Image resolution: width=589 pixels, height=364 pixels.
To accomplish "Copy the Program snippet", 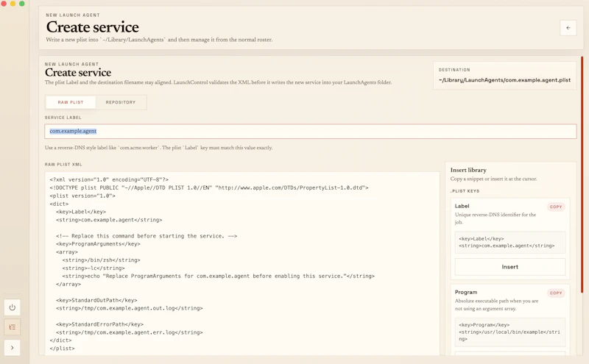I will pyautogui.click(x=556, y=293).
